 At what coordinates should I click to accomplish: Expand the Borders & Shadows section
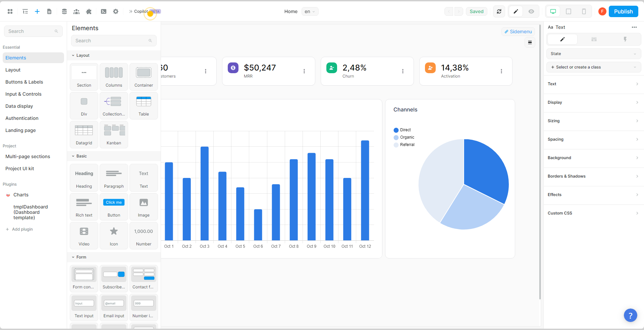[x=593, y=176]
